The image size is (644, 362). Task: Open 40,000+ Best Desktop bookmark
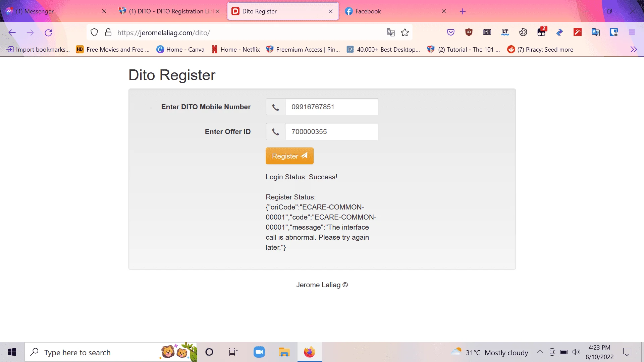click(383, 50)
